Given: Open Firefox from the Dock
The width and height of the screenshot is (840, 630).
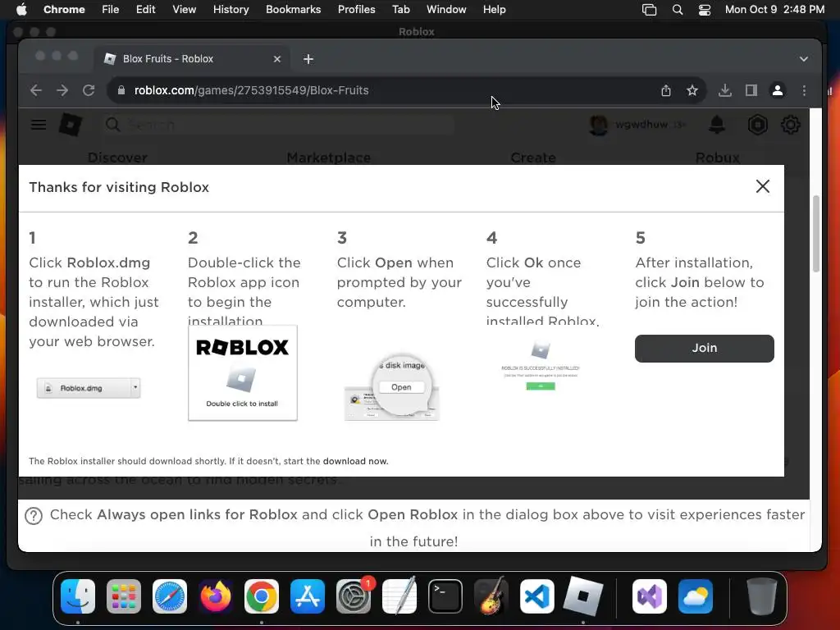Looking at the screenshot, I should 216,596.
